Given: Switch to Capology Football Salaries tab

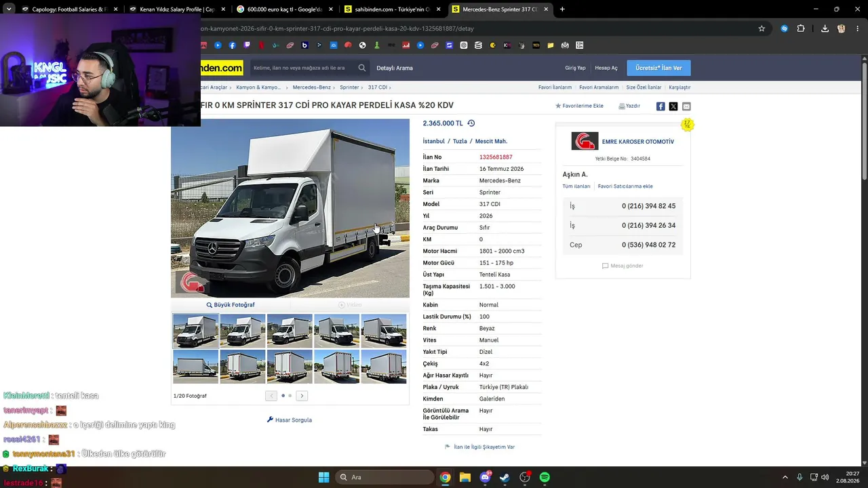Looking at the screenshot, I should pyautogui.click(x=69, y=9).
